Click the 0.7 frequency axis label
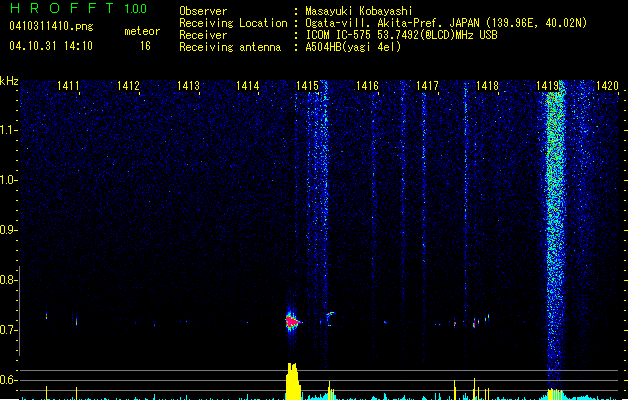 [8, 330]
